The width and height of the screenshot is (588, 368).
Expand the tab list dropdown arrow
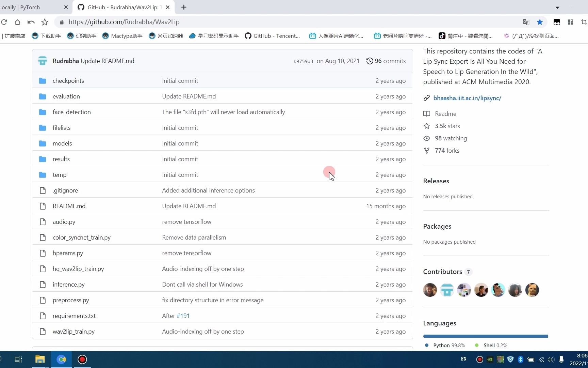[x=557, y=7]
